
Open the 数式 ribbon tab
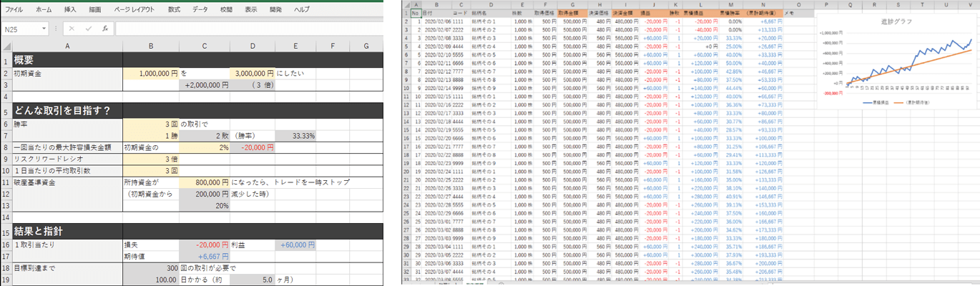click(x=174, y=10)
